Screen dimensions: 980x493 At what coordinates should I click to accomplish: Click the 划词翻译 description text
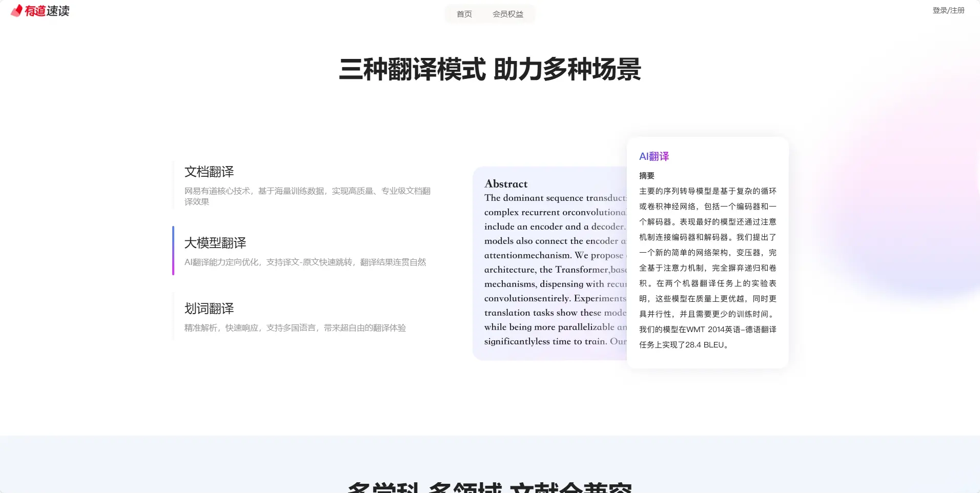[295, 327]
